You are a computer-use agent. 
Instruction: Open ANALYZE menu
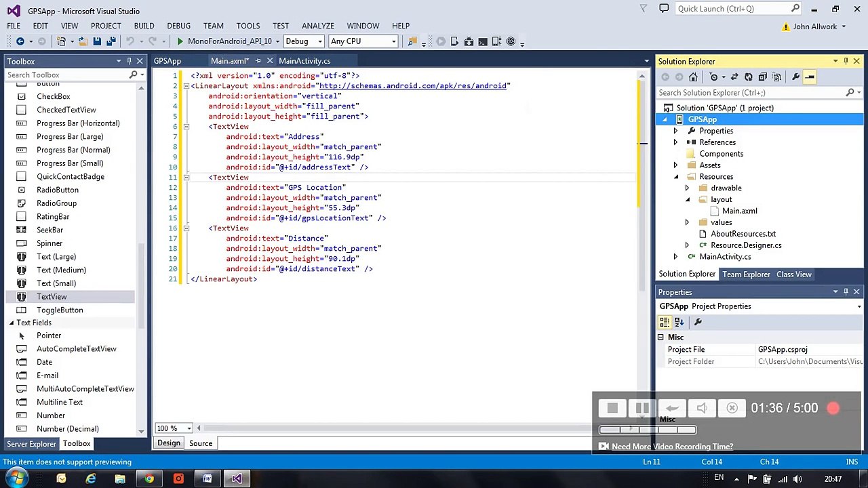pos(317,26)
